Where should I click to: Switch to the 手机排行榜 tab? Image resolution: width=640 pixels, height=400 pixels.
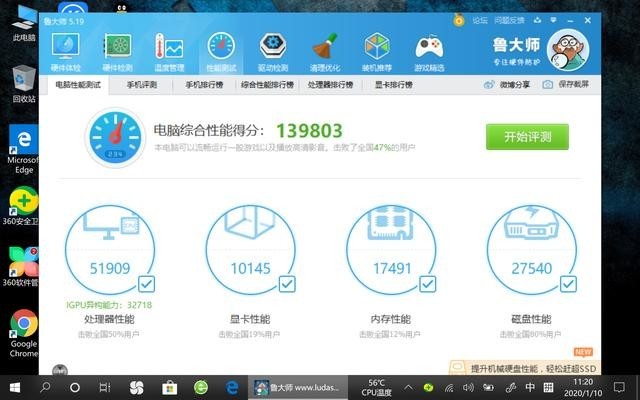[x=204, y=85]
